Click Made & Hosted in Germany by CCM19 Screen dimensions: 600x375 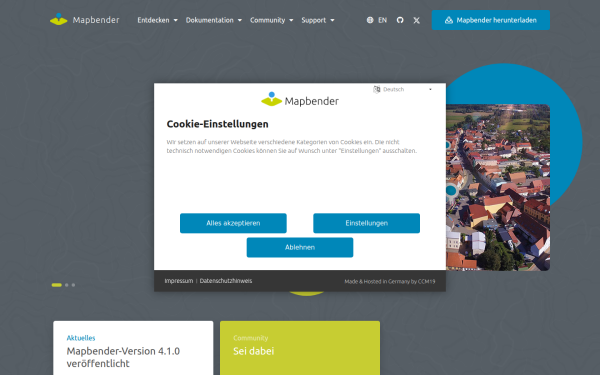(x=390, y=281)
